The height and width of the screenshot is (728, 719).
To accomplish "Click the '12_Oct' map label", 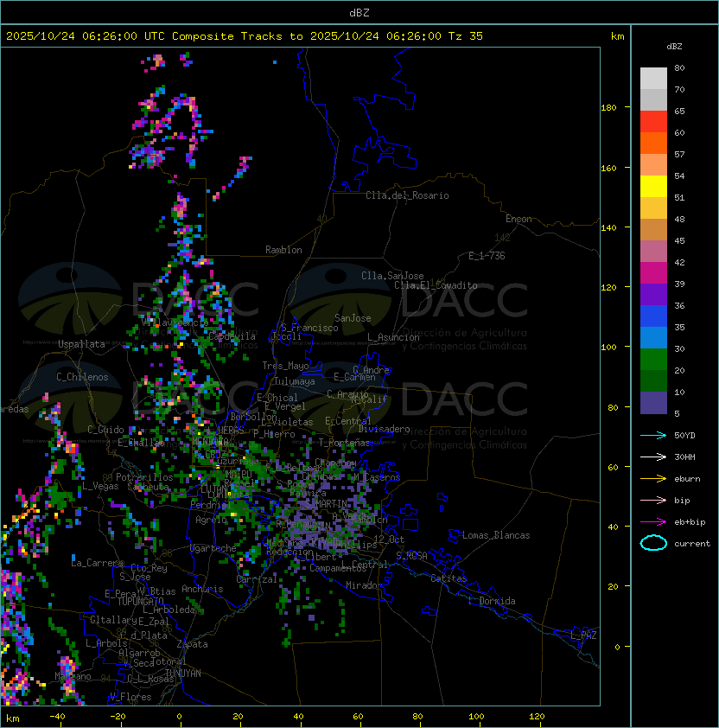I will [x=389, y=540].
